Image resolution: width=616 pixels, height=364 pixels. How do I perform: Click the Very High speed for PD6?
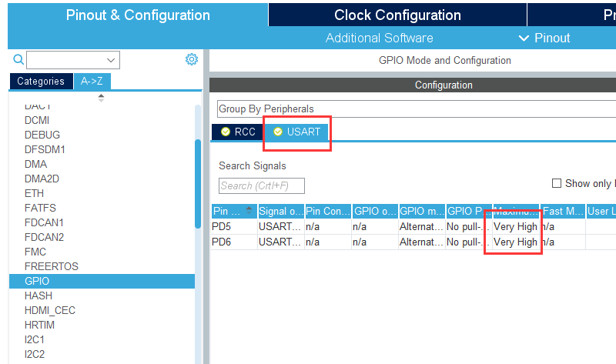pos(515,242)
